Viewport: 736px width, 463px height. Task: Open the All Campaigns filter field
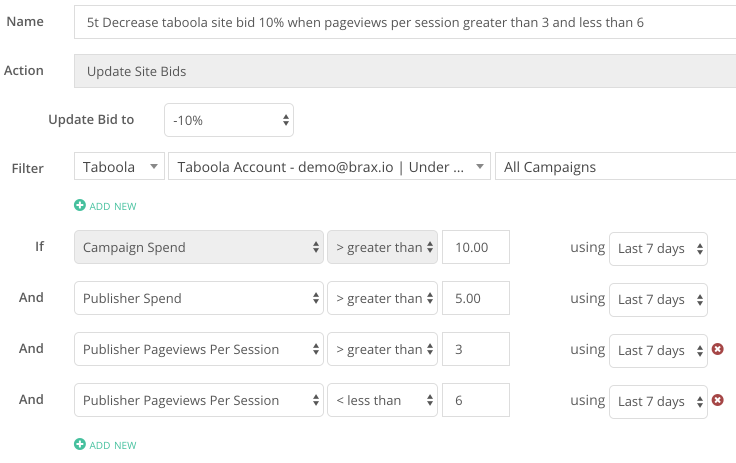tap(615, 166)
